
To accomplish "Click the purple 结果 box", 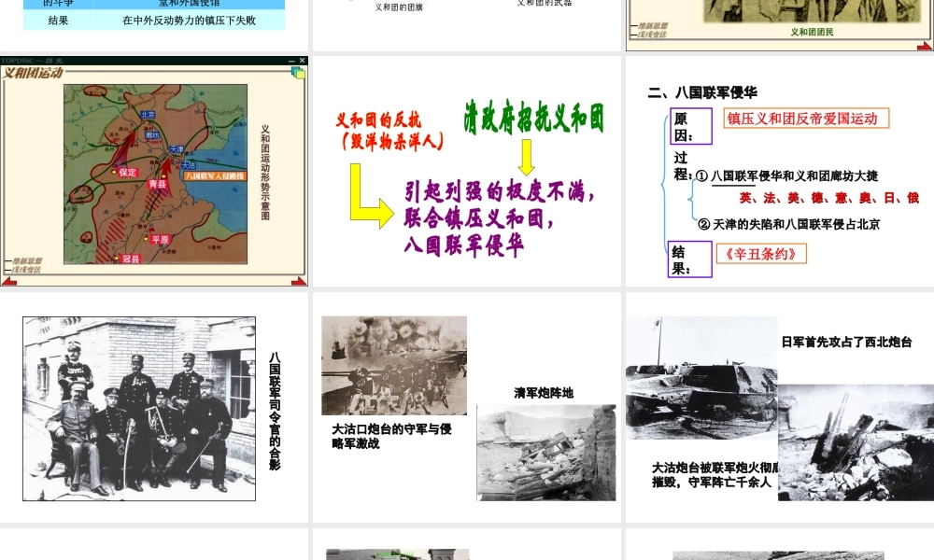I will tap(690, 259).
